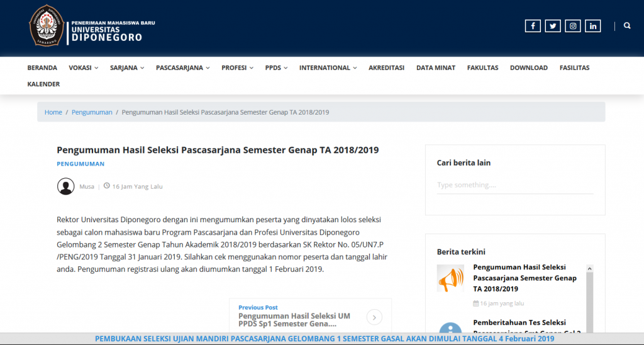The image size is (644, 345).
Task: Click the Pengumuman breadcrumb link
Action: (92, 112)
